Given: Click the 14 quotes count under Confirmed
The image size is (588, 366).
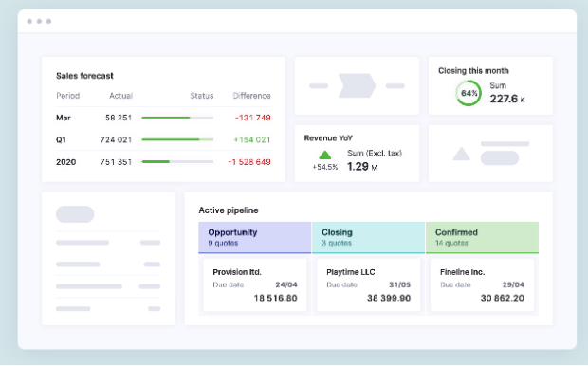Looking at the screenshot, I should tap(451, 243).
